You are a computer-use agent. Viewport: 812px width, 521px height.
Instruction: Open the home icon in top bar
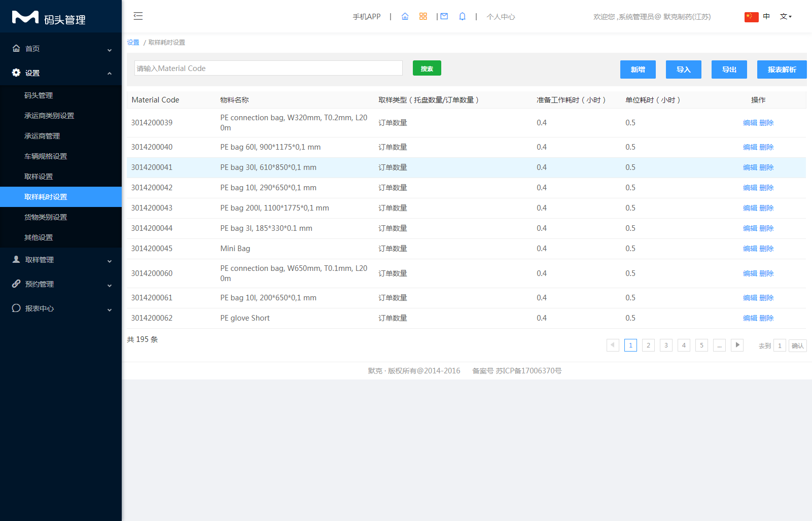405,16
